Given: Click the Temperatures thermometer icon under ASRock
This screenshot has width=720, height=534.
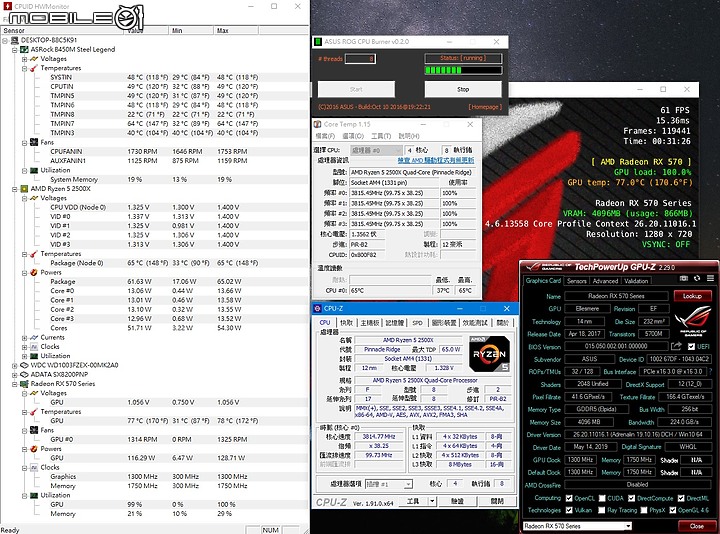Looking at the screenshot, I should tap(34, 68).
